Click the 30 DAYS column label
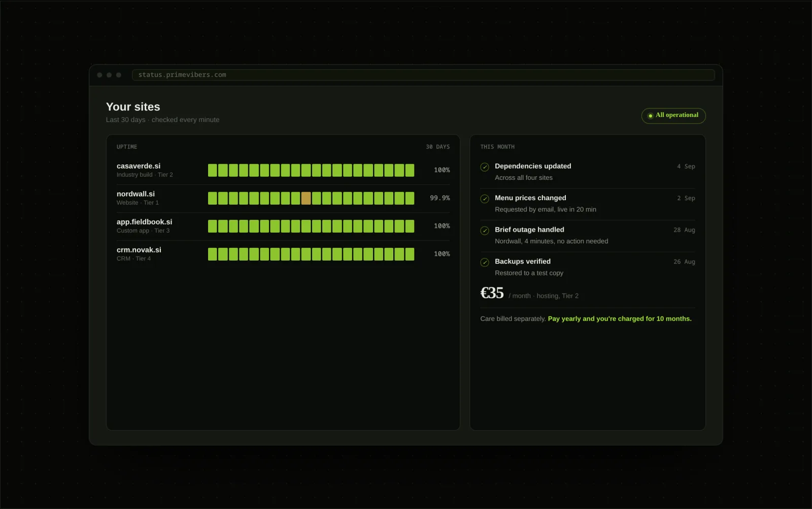 (x=437, y=147)
